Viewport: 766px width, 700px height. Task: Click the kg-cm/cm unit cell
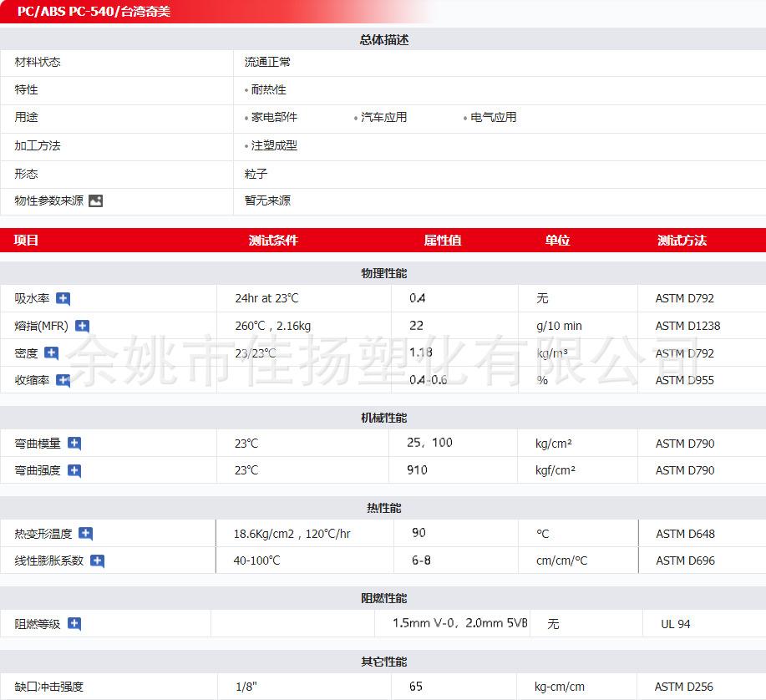pos(560,687)
